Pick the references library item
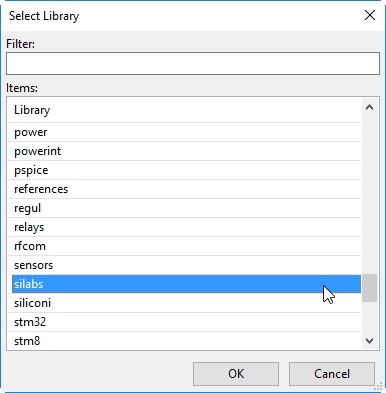Viewport: 386px width, 393px height. 184,189
